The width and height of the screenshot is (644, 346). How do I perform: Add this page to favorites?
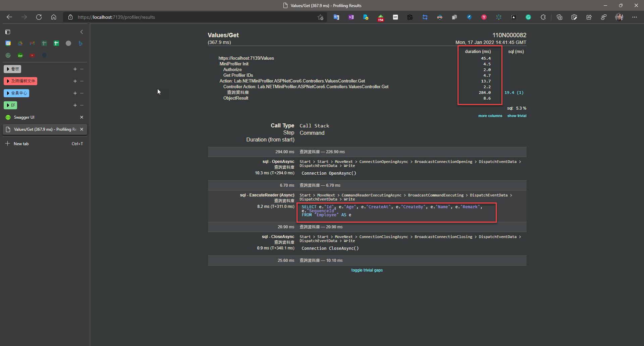coord(320,17)
